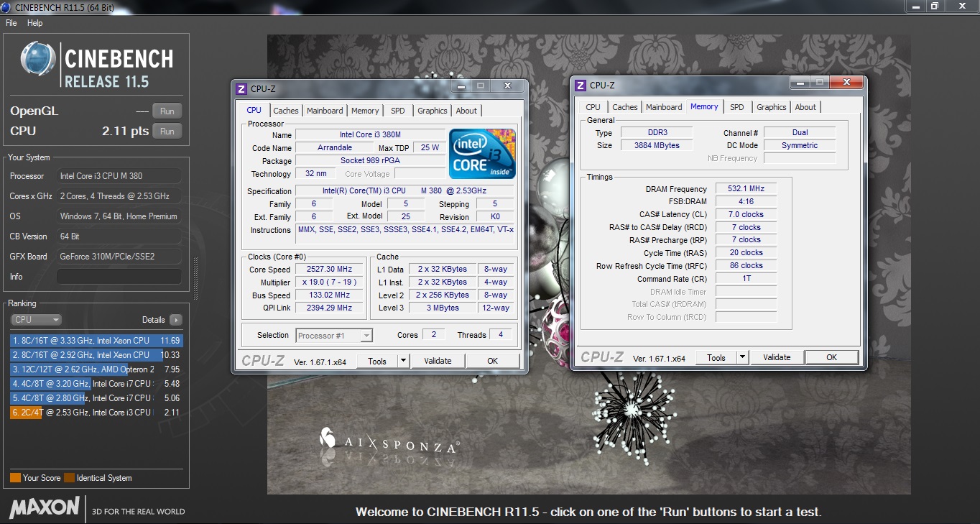Click OK in right CPU-Z window

(831, 357)
